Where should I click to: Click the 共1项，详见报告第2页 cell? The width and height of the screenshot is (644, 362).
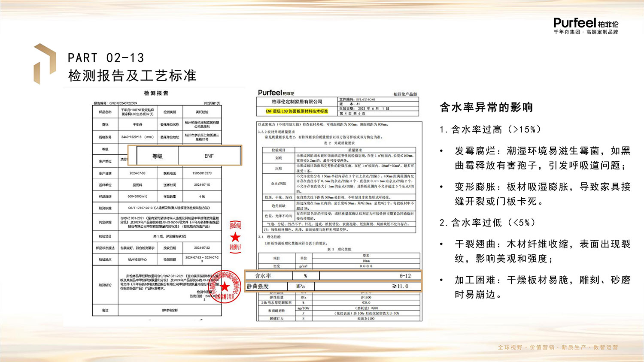coord(170,236)
